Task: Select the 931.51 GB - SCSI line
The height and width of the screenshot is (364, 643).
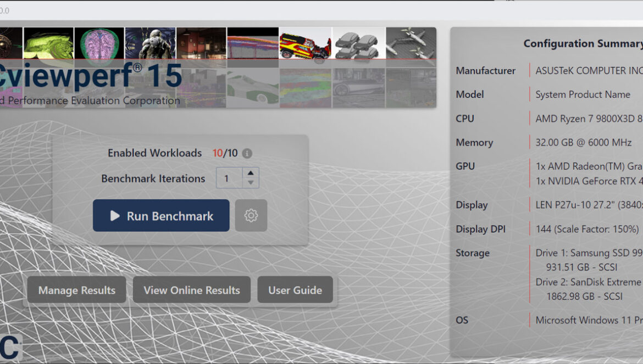Action: (581, 267)
